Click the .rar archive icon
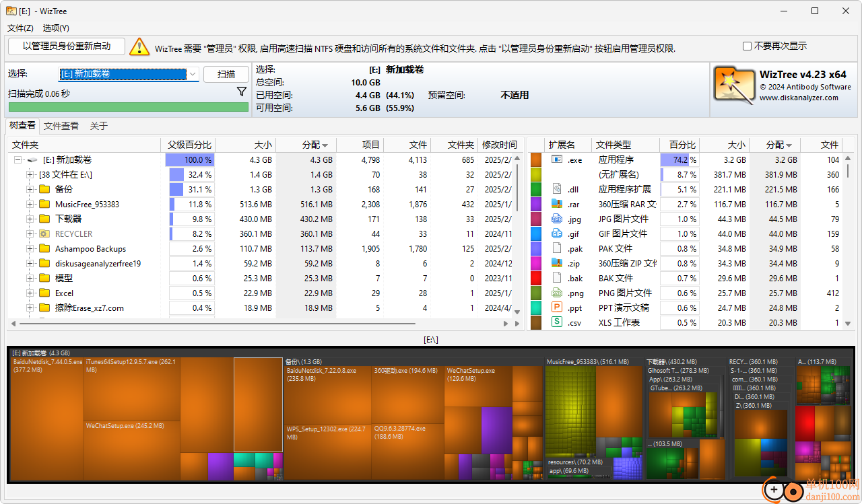 tap(557, 204)
